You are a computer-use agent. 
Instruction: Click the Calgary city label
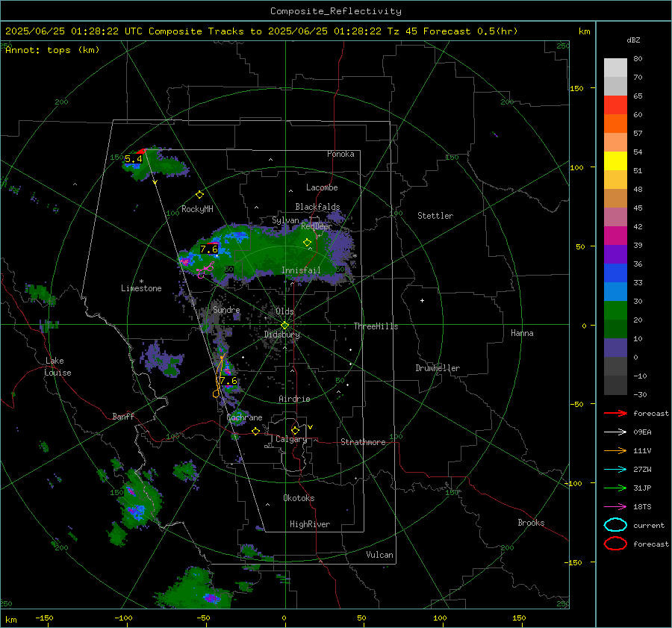click(291, 439)
